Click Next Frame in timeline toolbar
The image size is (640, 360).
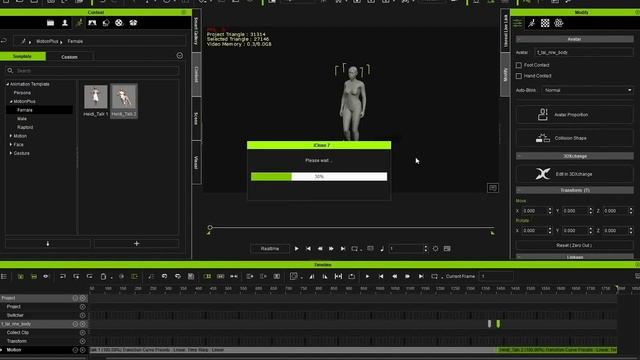[x=407, y=277]
